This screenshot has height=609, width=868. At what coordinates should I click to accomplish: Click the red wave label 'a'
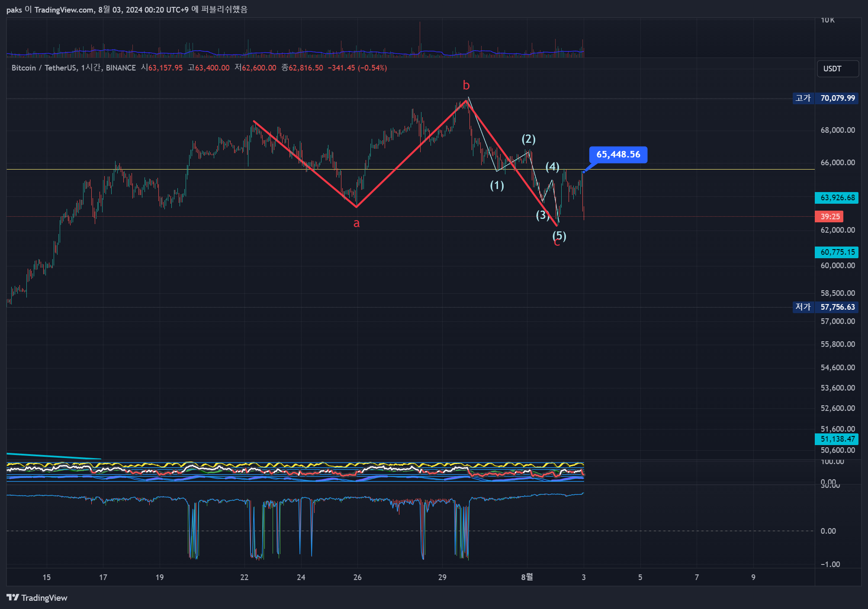click(x=357, y=223)
